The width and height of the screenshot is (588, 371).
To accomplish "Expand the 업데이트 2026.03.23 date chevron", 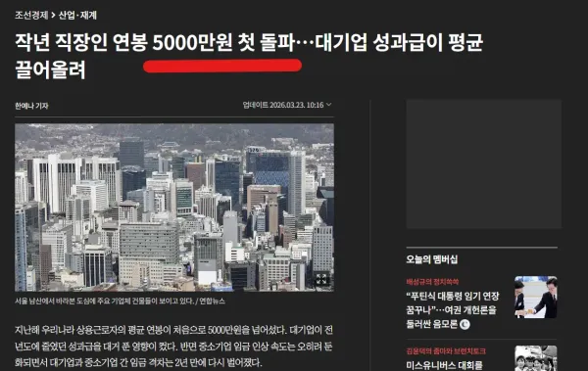I will point(329,105).
